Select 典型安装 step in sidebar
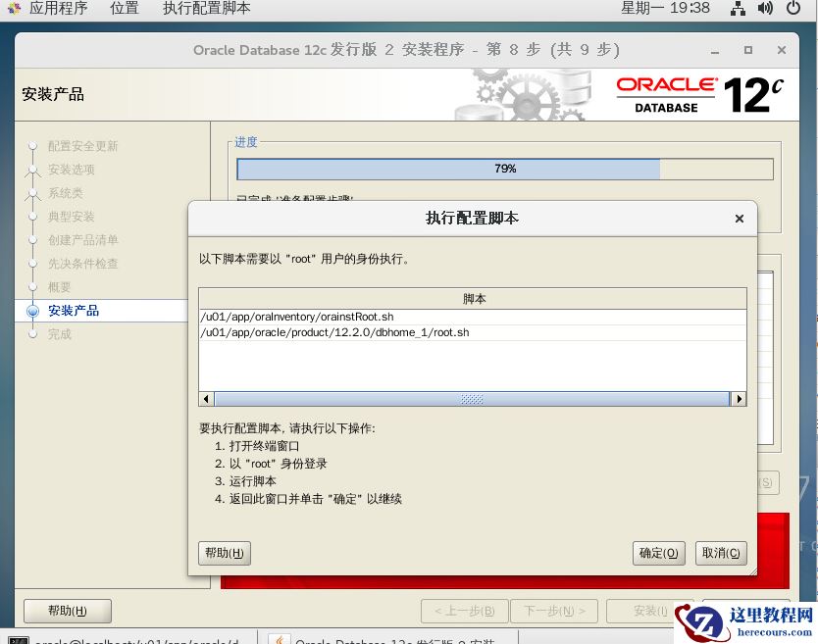The image size is (818, 644). click(72, 217)
